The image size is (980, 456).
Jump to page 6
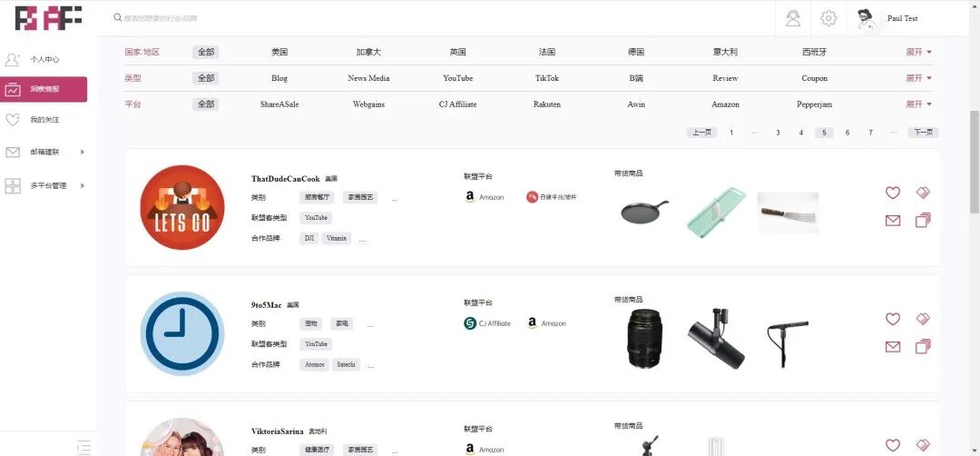tap(848, 133)
